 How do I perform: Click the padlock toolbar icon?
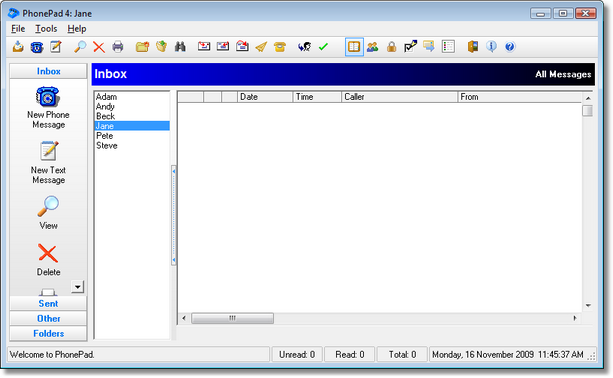(391, 47)
